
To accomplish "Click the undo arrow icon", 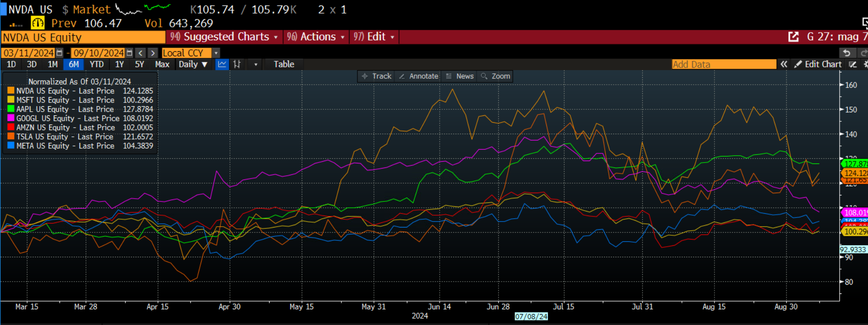I will click(847, 53).
